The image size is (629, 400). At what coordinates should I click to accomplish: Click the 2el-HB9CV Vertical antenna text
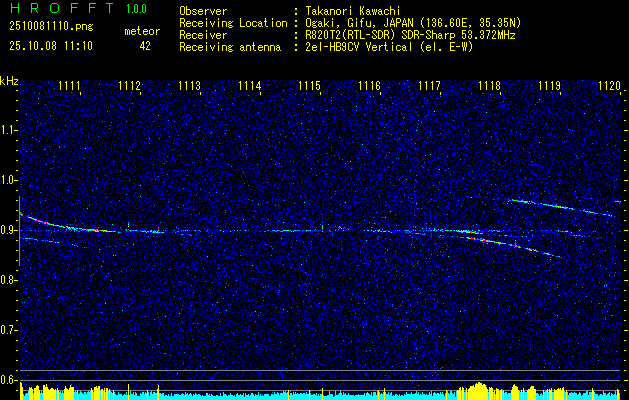[389, 47]
